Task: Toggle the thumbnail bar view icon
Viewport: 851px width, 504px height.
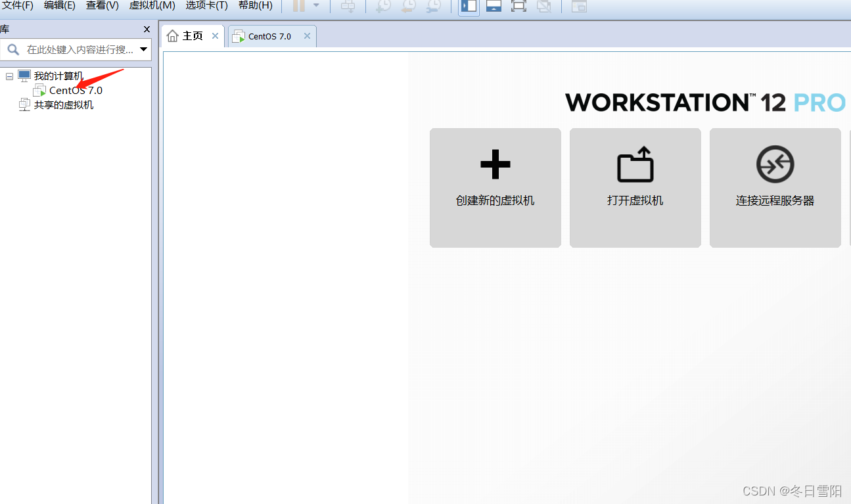Action: coord(494,6)
